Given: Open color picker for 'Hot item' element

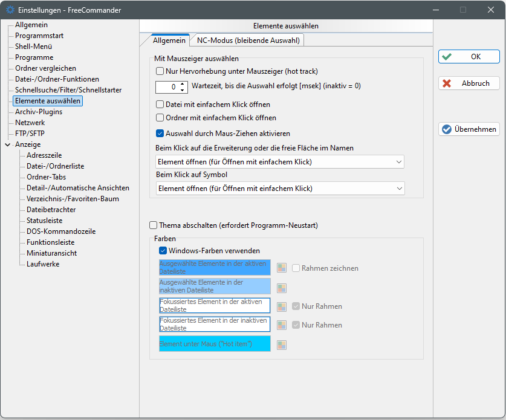Looking at the screenshot, I should (282, 344).
